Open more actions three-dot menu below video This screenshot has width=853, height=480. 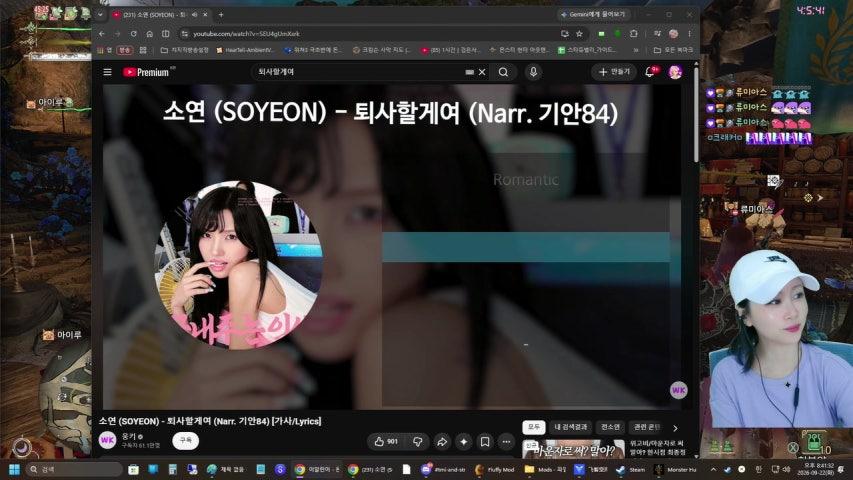pos(506,441)
